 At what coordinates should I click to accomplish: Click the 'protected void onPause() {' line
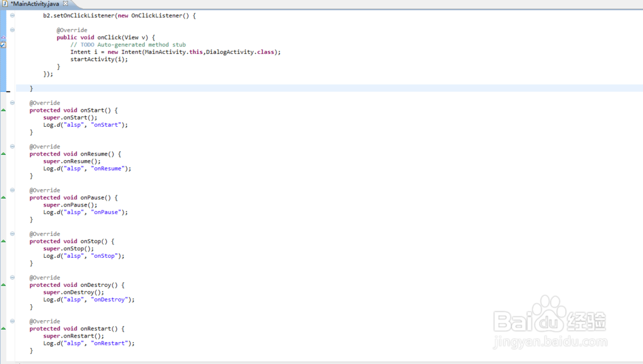(x=73, y=198)
